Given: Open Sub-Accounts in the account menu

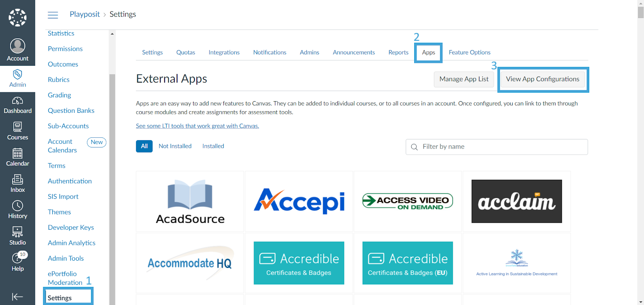Looking at the screenshot, I should point(68,126).
